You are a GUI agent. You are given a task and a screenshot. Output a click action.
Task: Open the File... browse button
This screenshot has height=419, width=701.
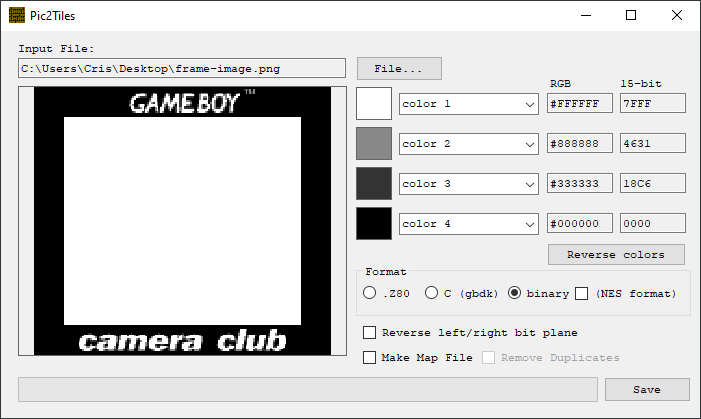coord(399,68)
